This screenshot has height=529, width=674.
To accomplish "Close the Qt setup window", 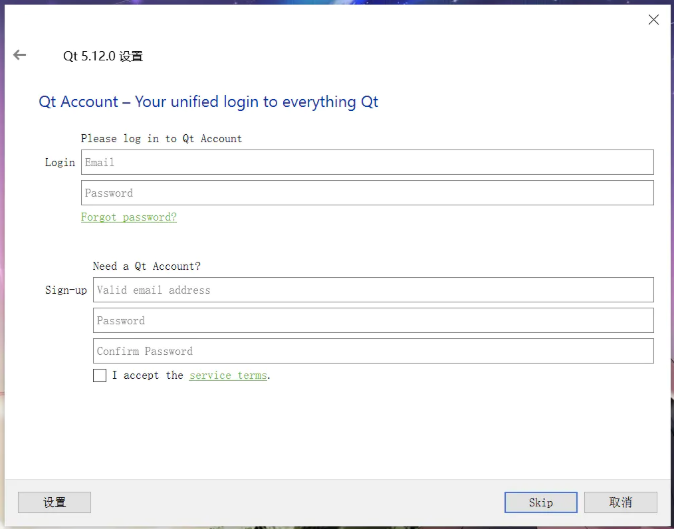I will (x=653, y=19).
